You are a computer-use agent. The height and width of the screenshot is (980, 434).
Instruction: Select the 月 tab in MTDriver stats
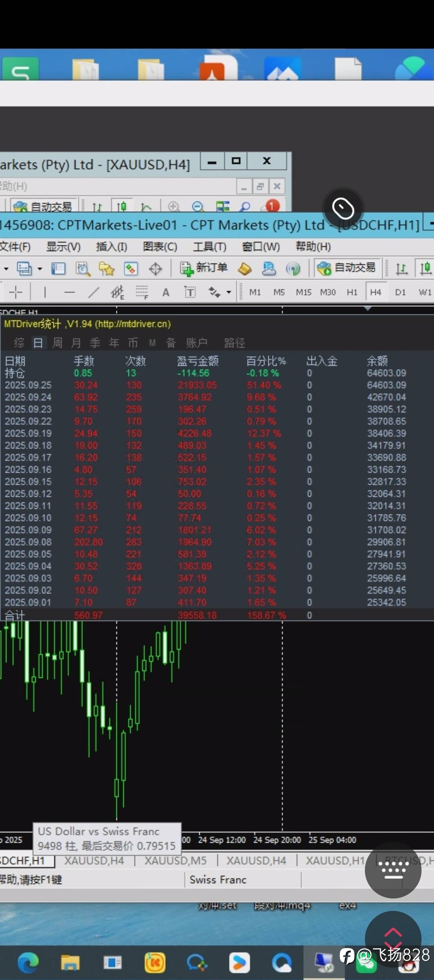click(76, 343)
